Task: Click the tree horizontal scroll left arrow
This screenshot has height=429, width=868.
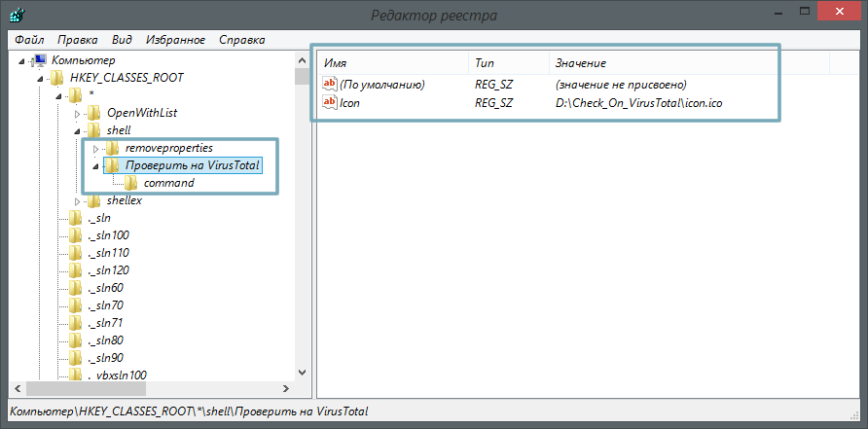Action: pyautogui.click(x=18, y=388)
